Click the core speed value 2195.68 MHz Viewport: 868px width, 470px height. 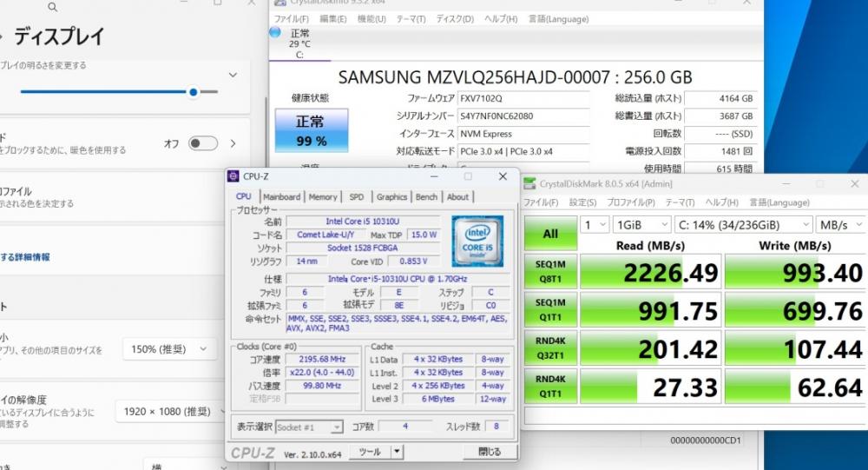click(x=322, y=359)
